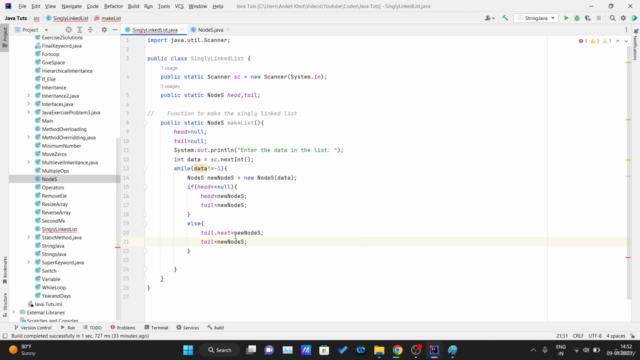Expand all icon in Project panel
The width and height of the screenshot is (640, 360).
pyautogui.click(x=80, y=30)
